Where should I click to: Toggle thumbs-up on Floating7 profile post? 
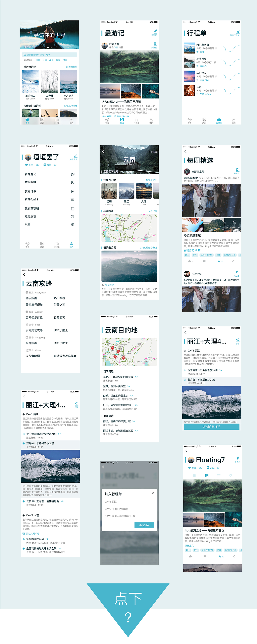(x=191, y=556)
